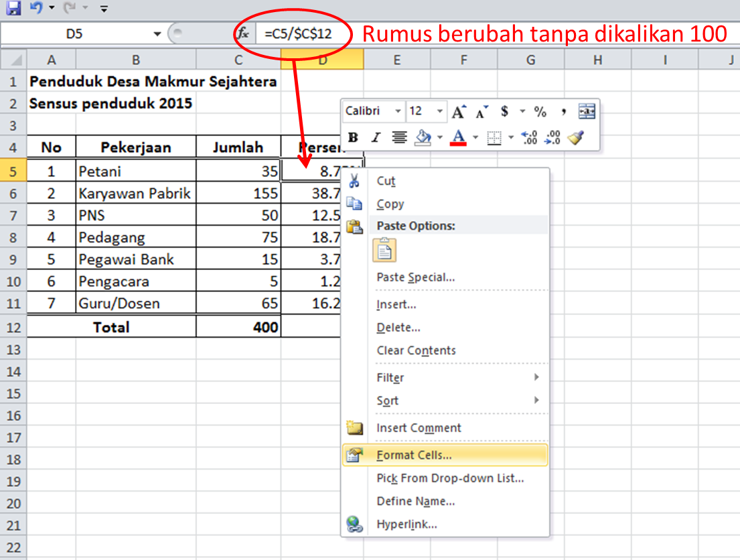Choose Delete... in the context menu

point(445,327)
